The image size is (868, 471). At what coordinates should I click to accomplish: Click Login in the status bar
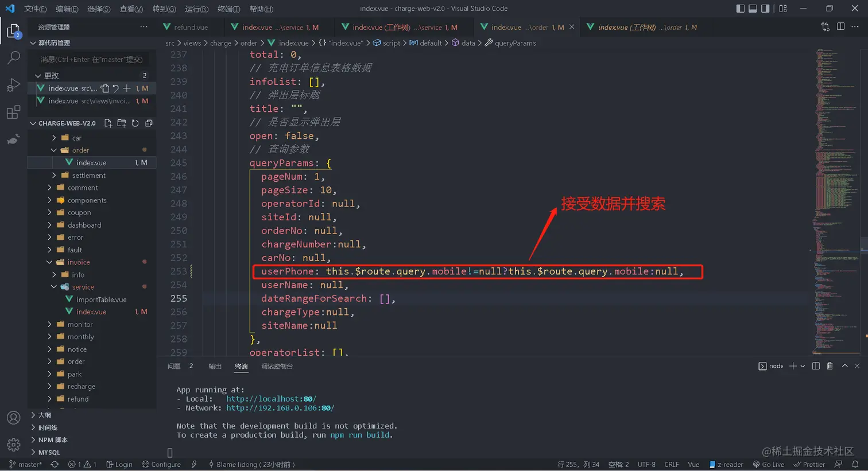119,465
